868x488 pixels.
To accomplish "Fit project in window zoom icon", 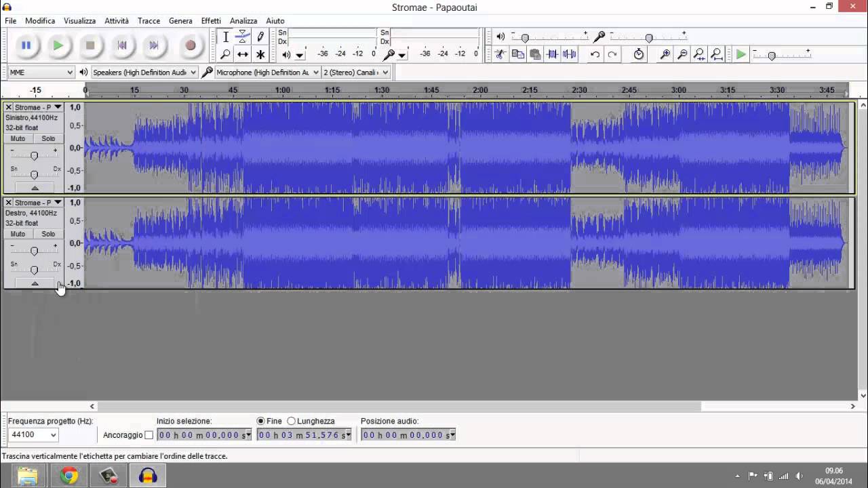I will 717,54.
